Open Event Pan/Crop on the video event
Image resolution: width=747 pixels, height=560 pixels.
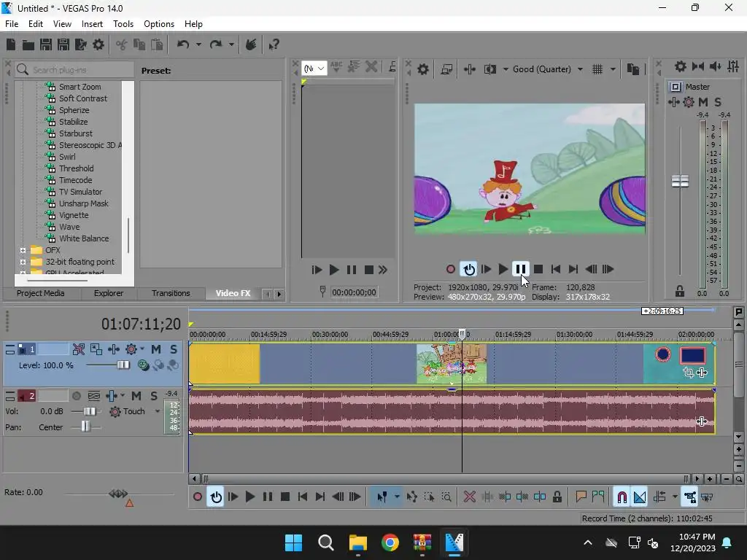pos(688,373)
